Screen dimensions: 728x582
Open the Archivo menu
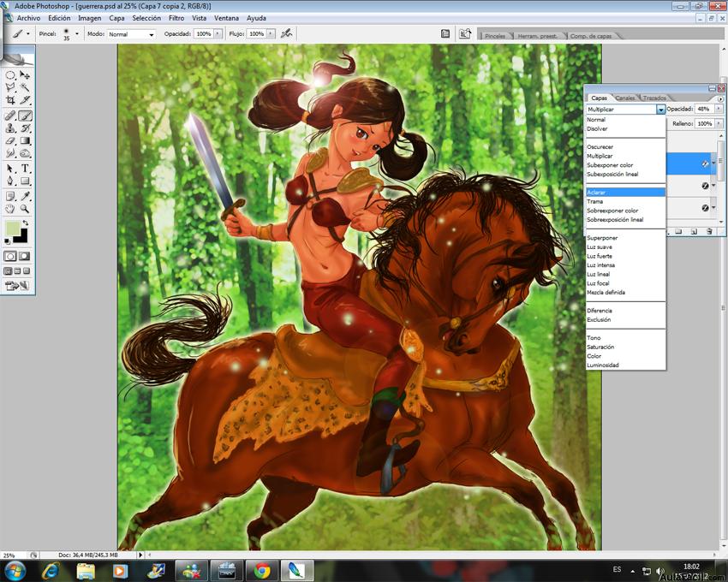[29, 18]
